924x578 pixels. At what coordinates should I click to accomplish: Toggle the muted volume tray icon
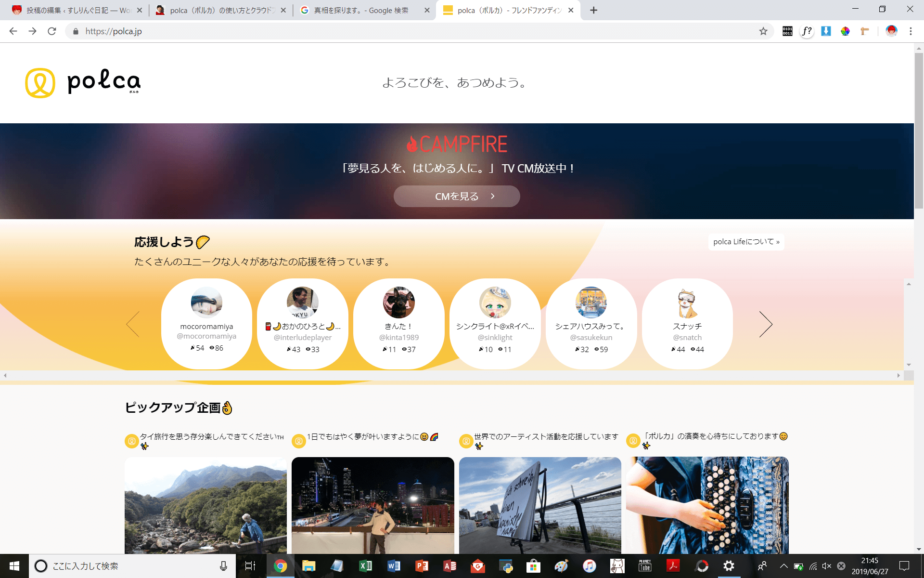pyautogui.click(x=827, y=566)
